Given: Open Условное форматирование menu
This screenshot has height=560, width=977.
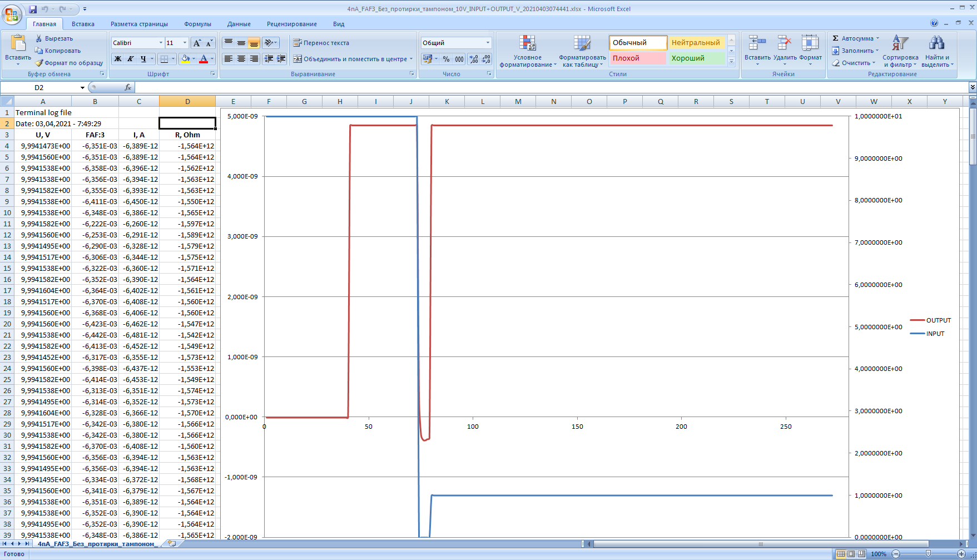Looking at the screenshot, I should (x=528, y=51).
